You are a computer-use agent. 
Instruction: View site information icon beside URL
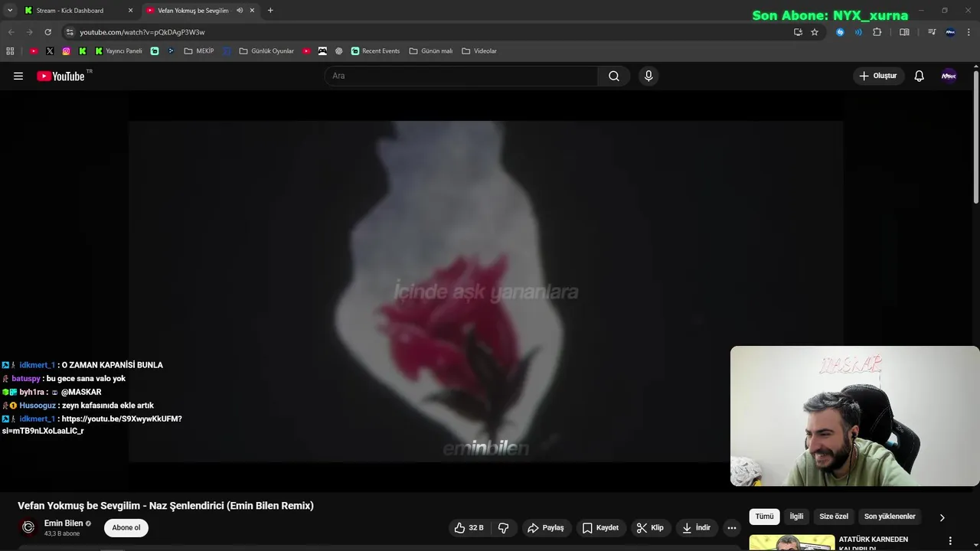[x=70, y=32]
